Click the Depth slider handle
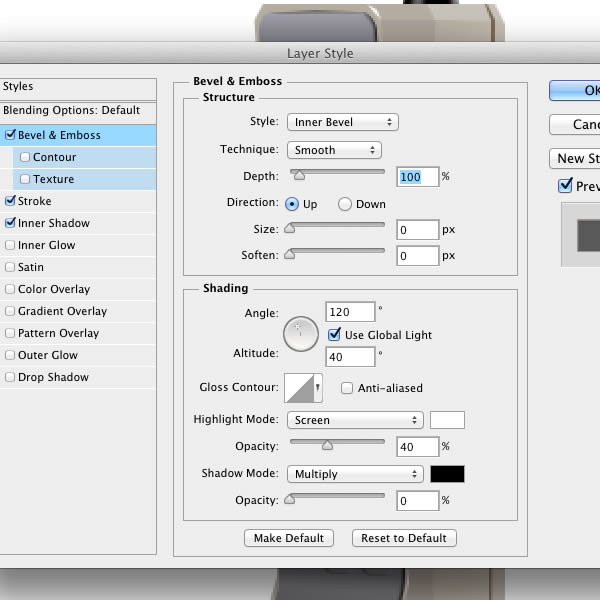600x600 pixels. (300, 175)
